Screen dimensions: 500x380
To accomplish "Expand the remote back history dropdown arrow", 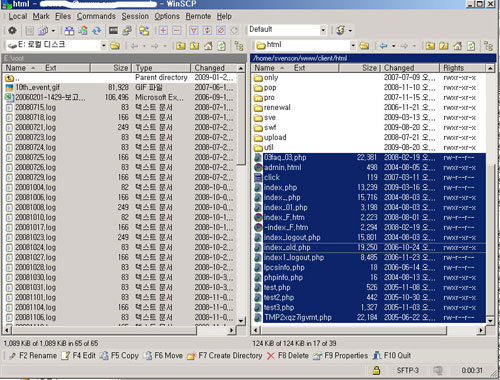I will (394, 46).
